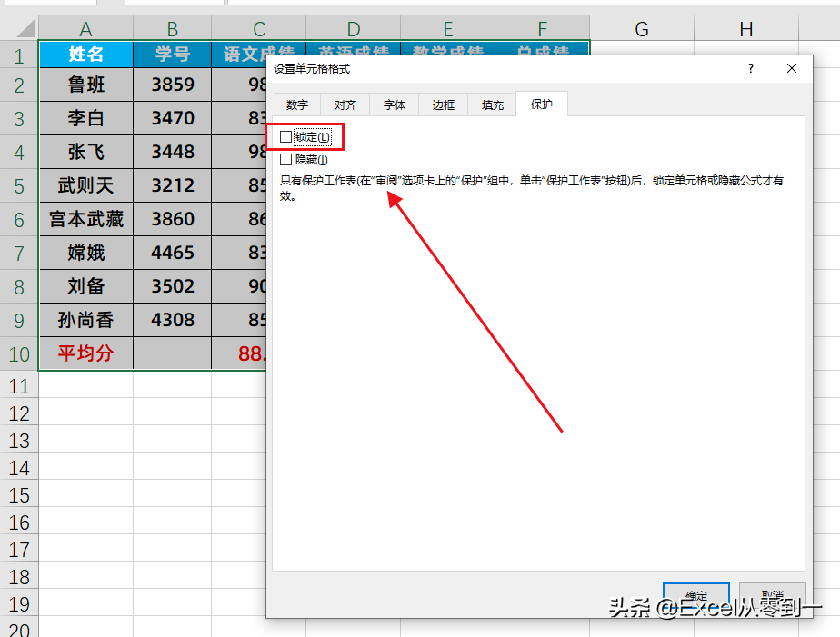Select the 保护 tab

542,104
